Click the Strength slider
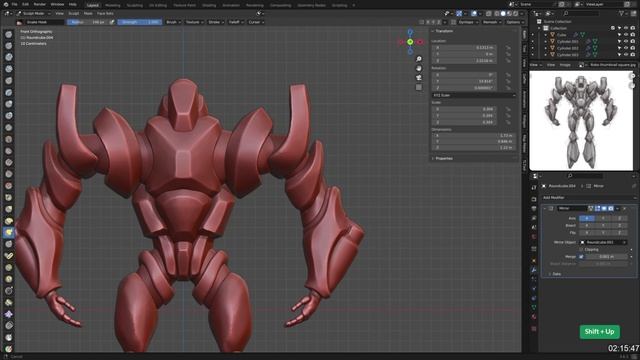Image resolution: width=640 pixels, height=360 pixels. pyautogui.click(x=140, y=22)
